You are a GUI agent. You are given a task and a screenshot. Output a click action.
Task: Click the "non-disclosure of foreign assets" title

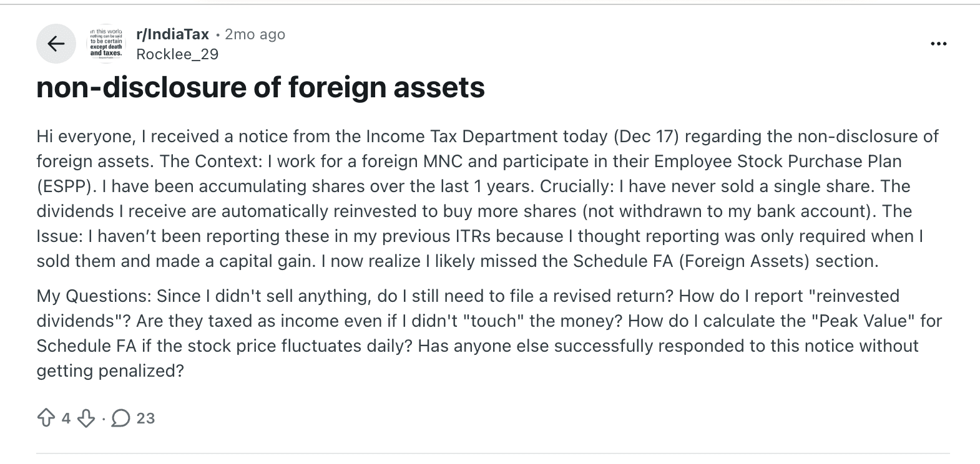click(260, 87)
